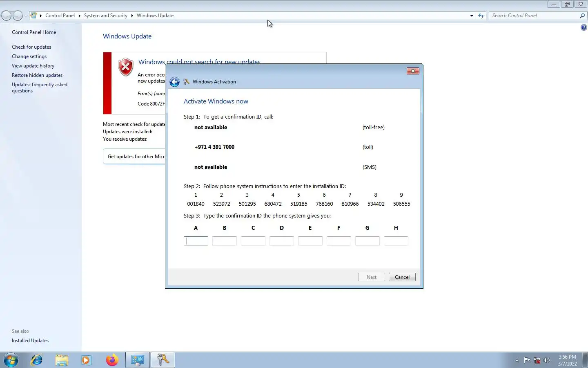Launch Internet Explorer from taskbar
Image resolution: width=588 pixels, height=368 pixels.
37,360
